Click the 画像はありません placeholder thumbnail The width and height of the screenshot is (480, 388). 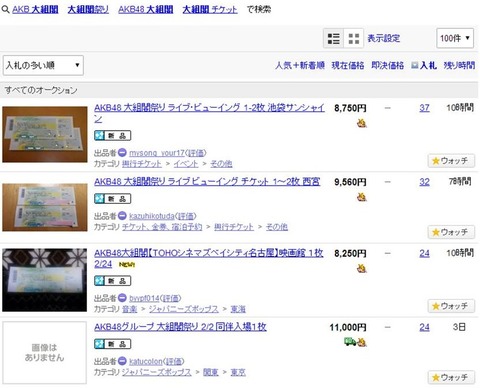point(45,353)
